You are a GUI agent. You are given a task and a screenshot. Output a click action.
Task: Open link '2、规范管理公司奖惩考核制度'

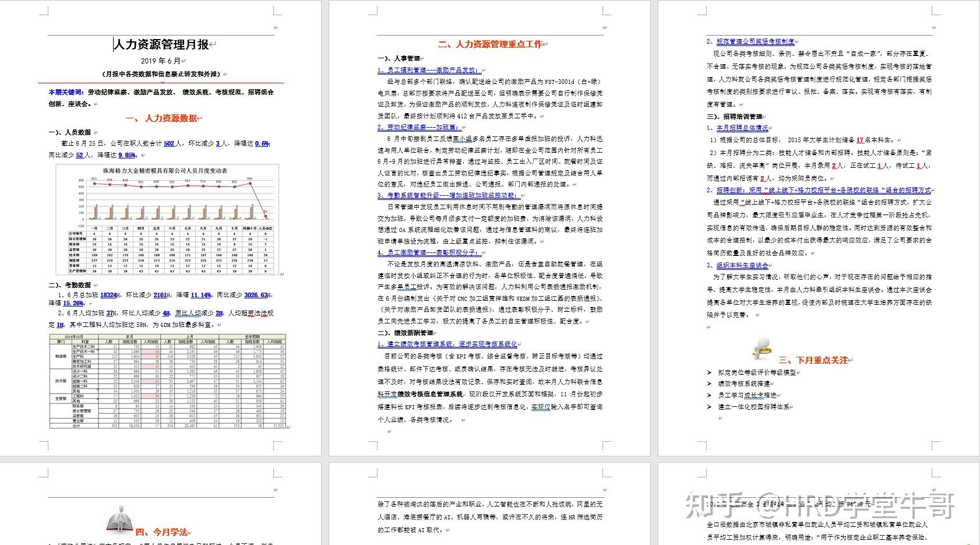(750, 41)
